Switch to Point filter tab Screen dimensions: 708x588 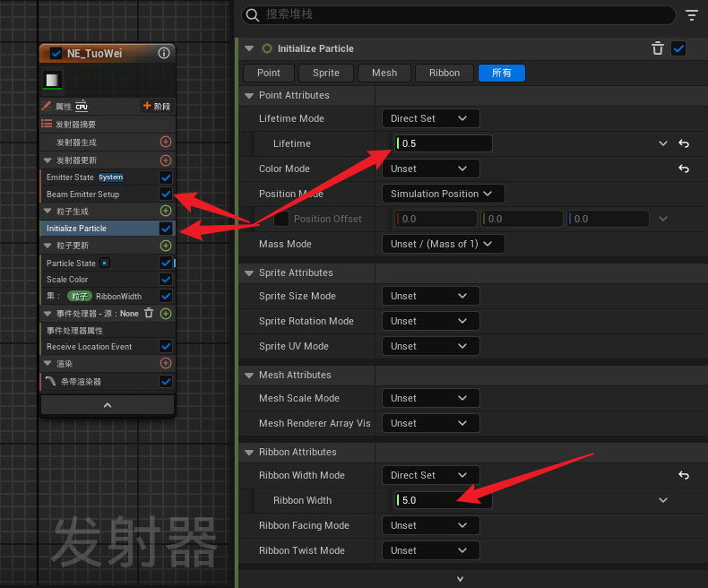(269, 73)
